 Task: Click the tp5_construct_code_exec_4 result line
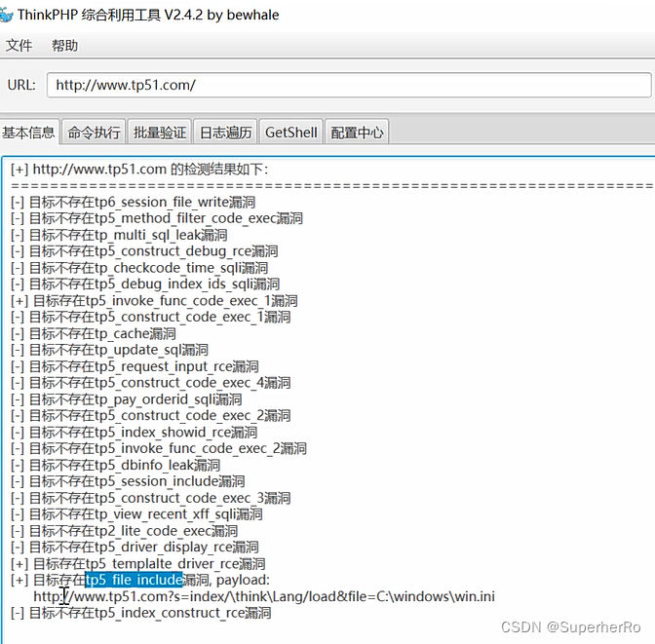[x=150, y=383]
